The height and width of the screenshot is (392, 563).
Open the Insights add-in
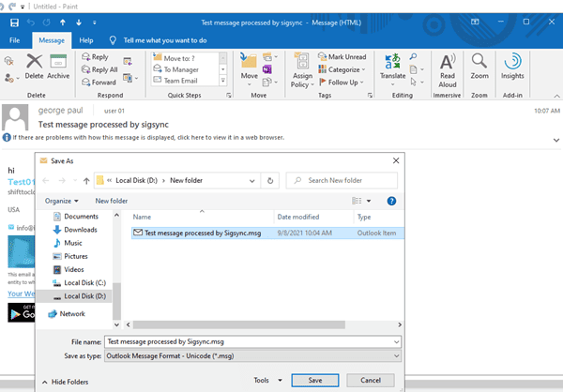512,66
